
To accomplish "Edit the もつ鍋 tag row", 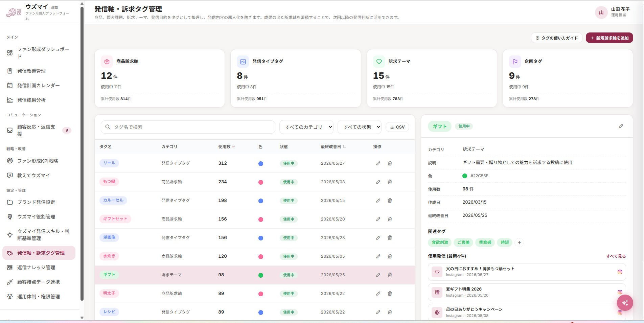I will pyautogui.click(x=378, y=182).
